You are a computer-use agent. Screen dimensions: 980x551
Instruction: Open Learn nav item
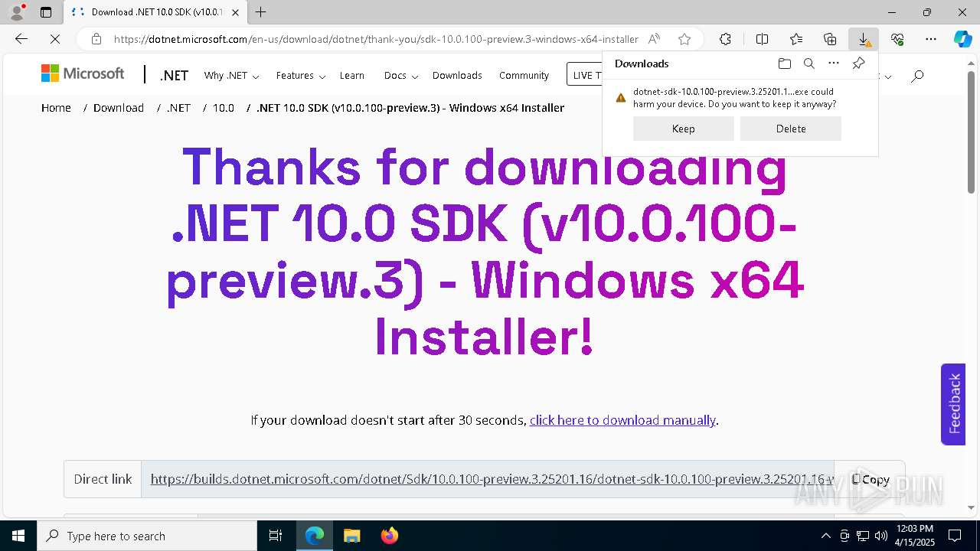(x=352, y=75)
